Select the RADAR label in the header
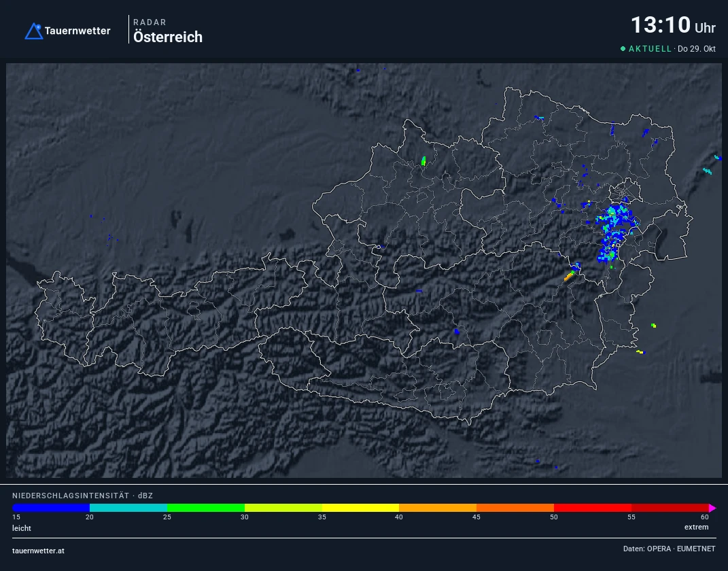The height and width of the screenshot is (571, 728). point(150,22)
